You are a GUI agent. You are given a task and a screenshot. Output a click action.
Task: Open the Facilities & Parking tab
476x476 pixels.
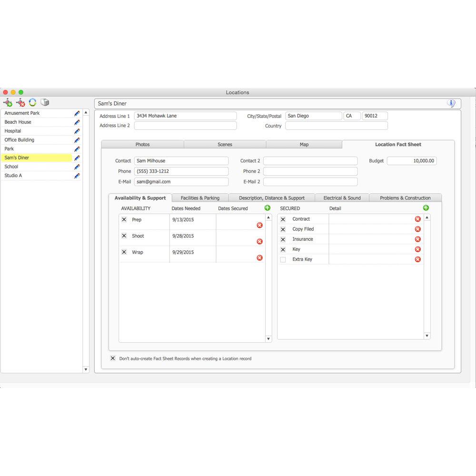click(x=200, y=198)
